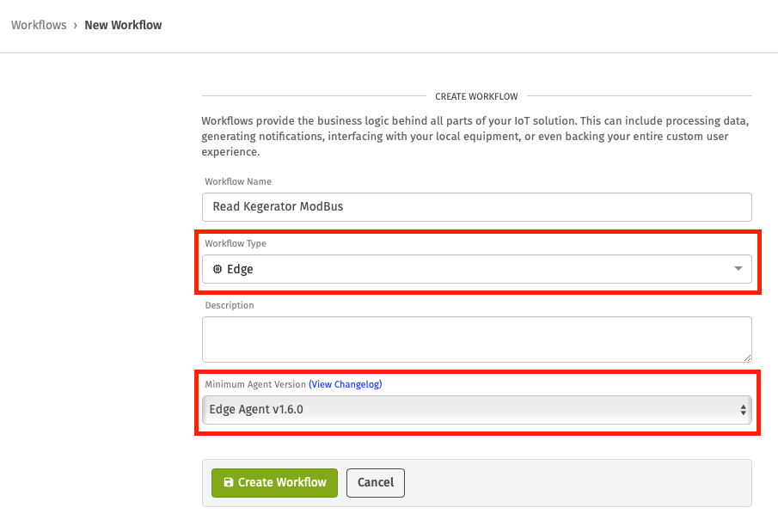The width and height of the screenshot is (778, 532).
Task: Click the Description field resize handle
Action: (748, 358)
